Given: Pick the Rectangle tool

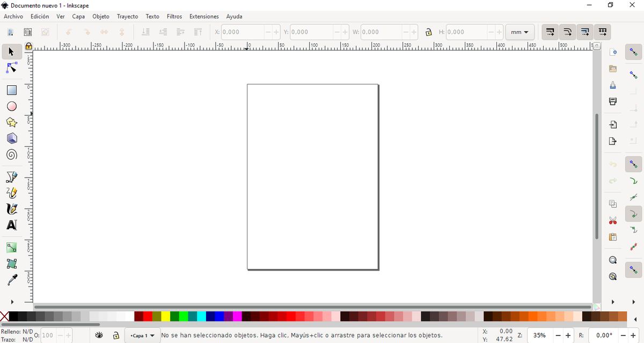Looking at the screenshot, I should (11, 90).
